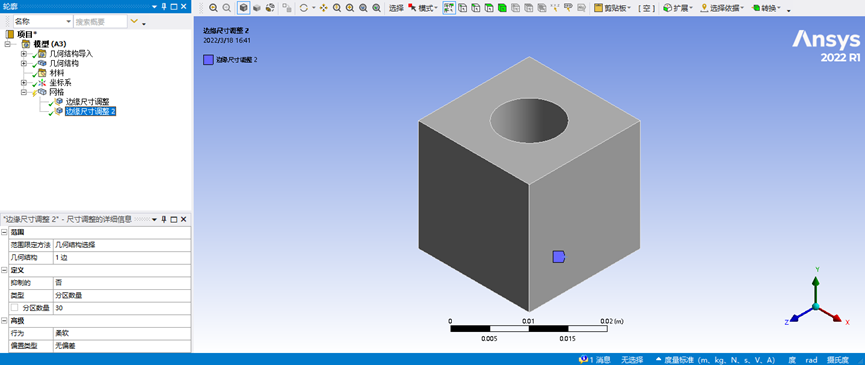Open the 选择依据 select-by dropdown

point(722,8)
